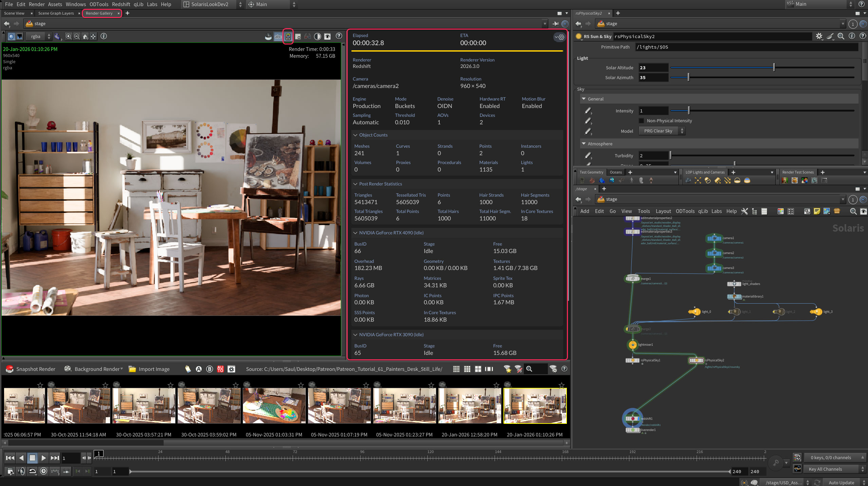Viewport: 868px width, 486px height.
Task: Switch to the Scene Graph Layers tab
Action: (56, 13)
